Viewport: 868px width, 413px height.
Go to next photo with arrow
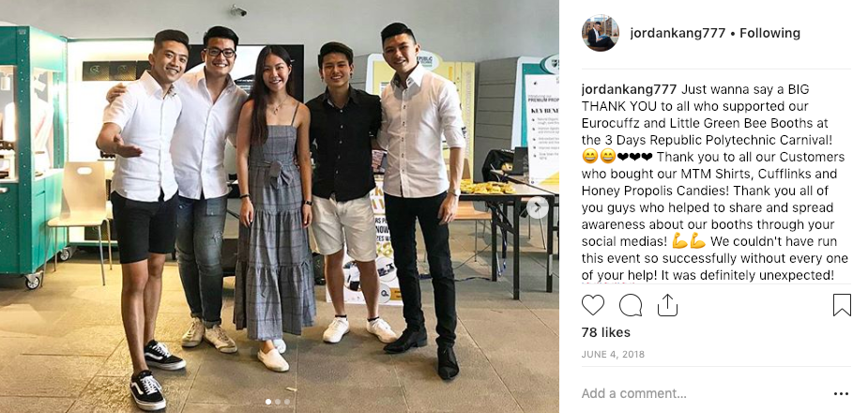coord(537,207)
